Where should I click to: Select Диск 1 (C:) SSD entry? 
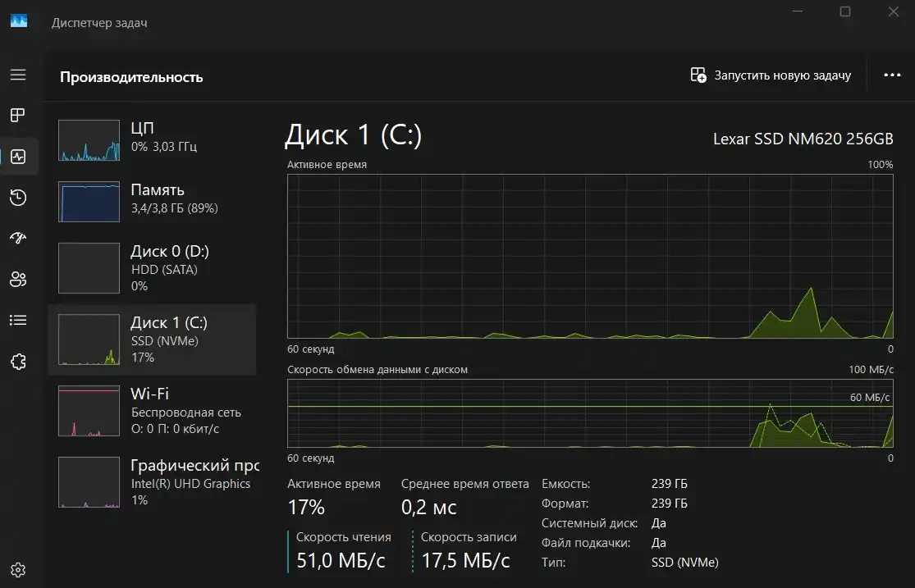tap(152, 340)
